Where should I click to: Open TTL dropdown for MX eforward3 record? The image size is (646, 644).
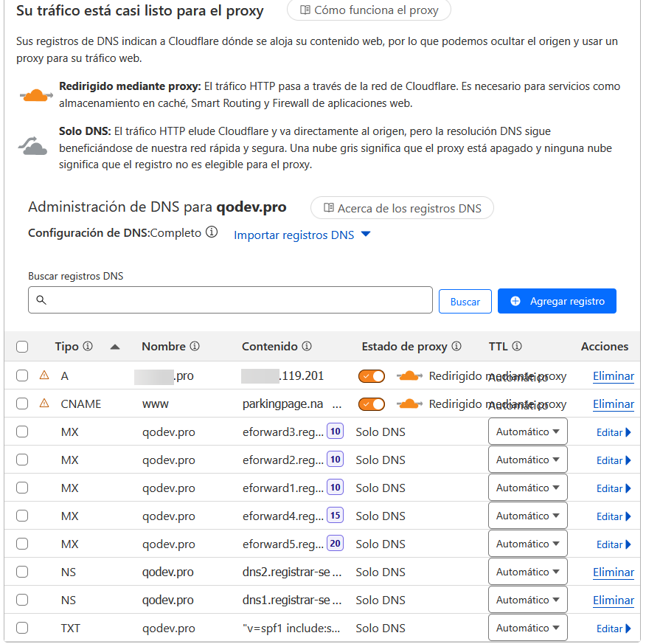click(x=528, y=432)
